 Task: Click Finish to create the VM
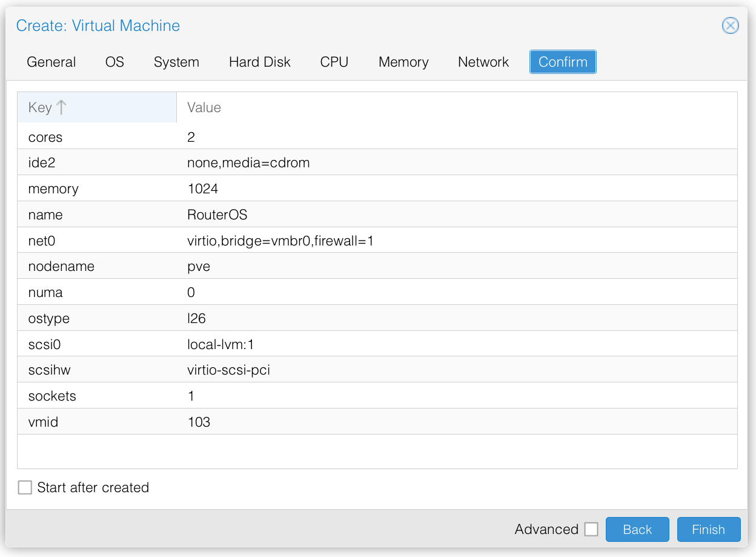pyautogui.click(x=708, y=529)
